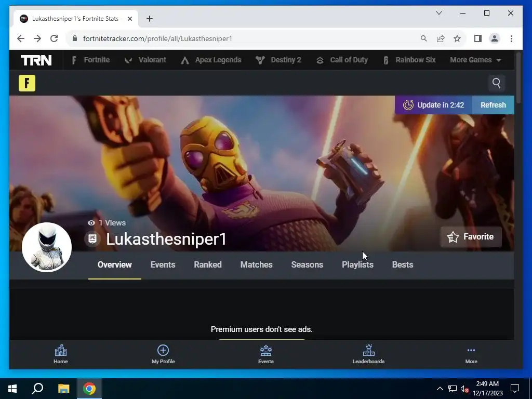Open the notification center
The width and height of the screenshot is (532, 399).
[515, 389]
